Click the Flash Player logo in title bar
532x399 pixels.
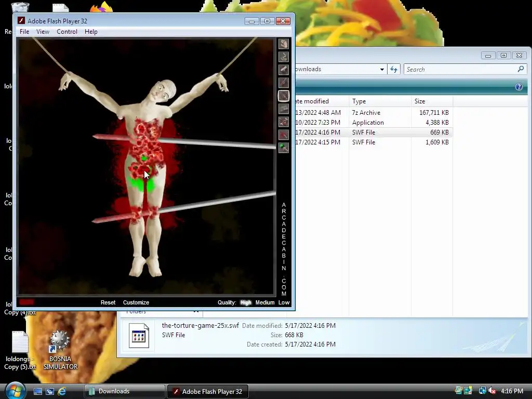pos(21,21)
